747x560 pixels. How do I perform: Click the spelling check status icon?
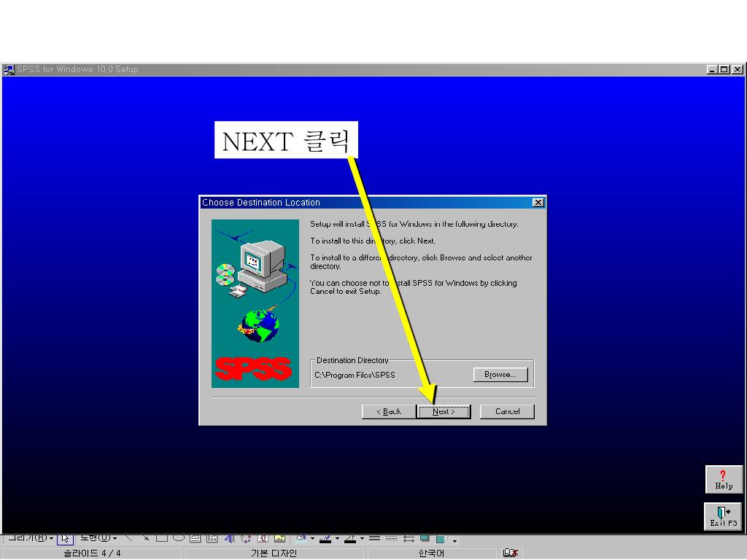click(x=510, y=553)
